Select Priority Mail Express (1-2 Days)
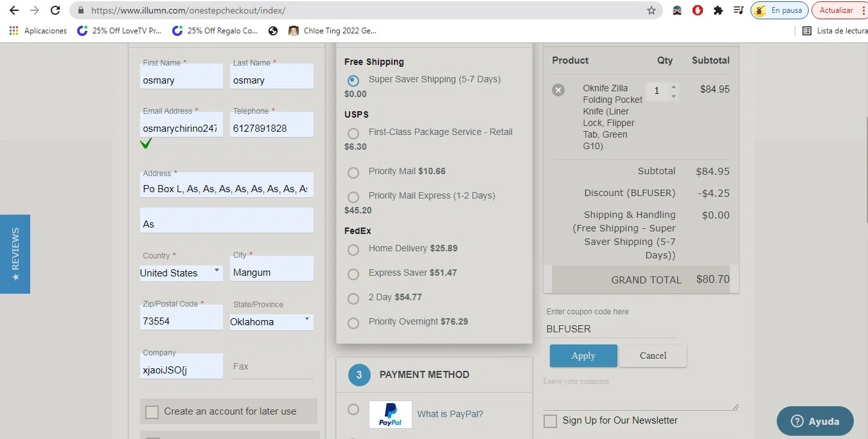The width and height of the screenshot is (868, 439). coord(353,197)
